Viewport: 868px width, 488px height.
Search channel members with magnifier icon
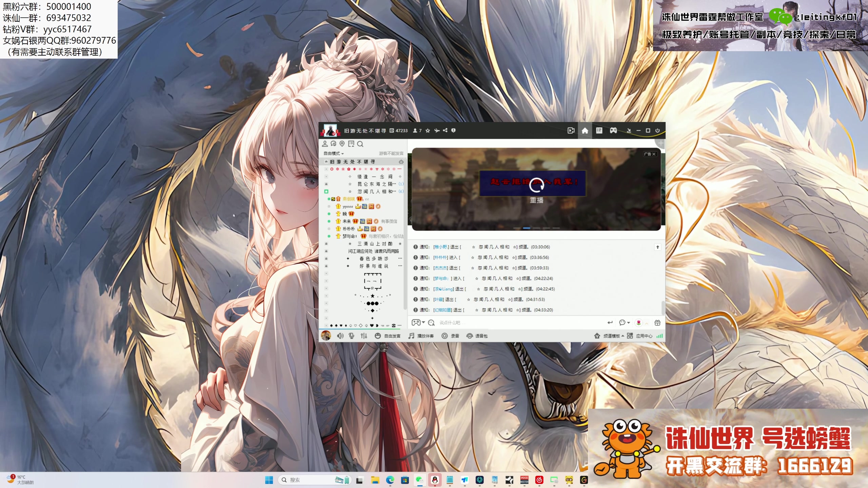click(360, 144)
